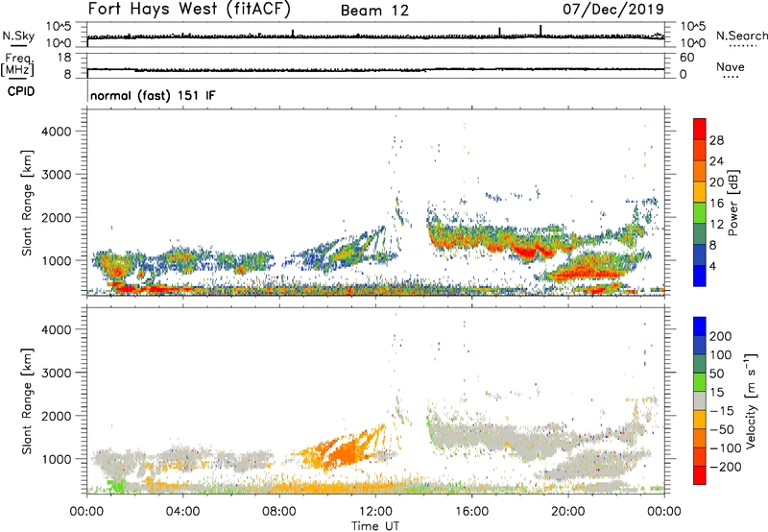The width and height of the screenshot is (768, 532).
Task: Click the '12:00' time tick label
Action: point(375,512)
